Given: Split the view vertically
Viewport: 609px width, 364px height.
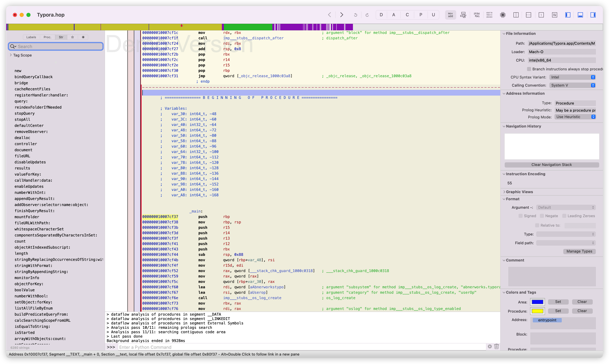Looking at the screenshot, I should [x=516, y=15].
